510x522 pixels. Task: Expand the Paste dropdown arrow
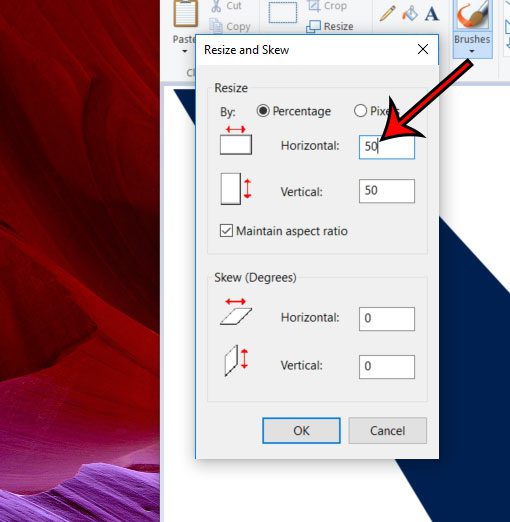pos(185,51)
